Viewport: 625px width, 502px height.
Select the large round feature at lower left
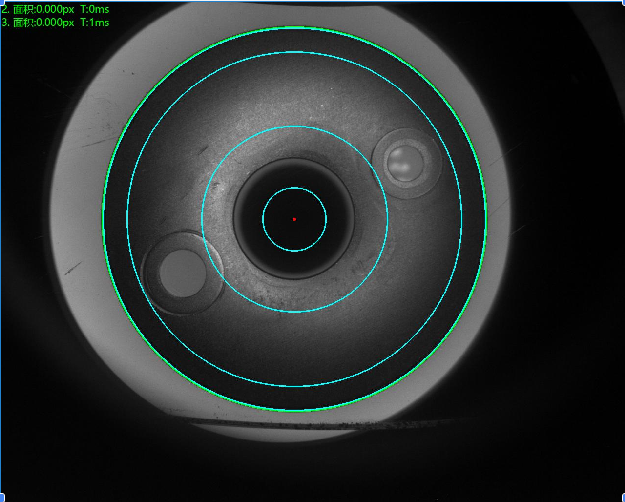click(x=182, y=272)
